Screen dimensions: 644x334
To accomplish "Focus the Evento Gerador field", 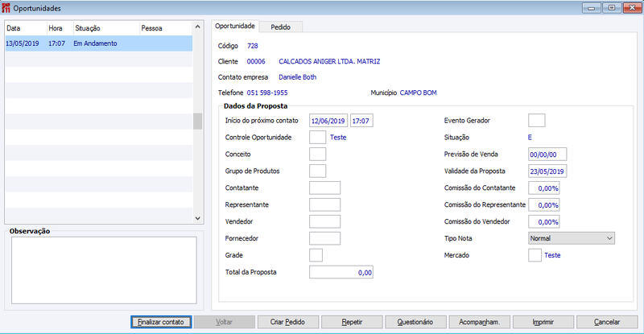I will coord(536,121).
